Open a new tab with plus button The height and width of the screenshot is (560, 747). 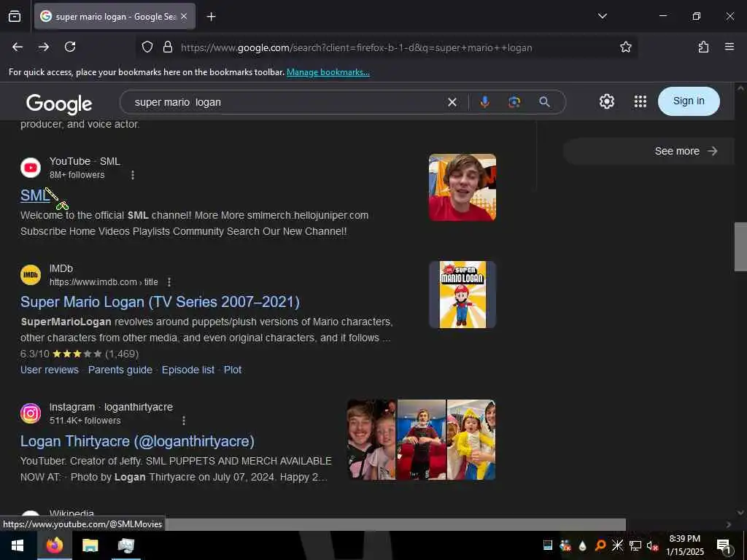click(211, 17)
